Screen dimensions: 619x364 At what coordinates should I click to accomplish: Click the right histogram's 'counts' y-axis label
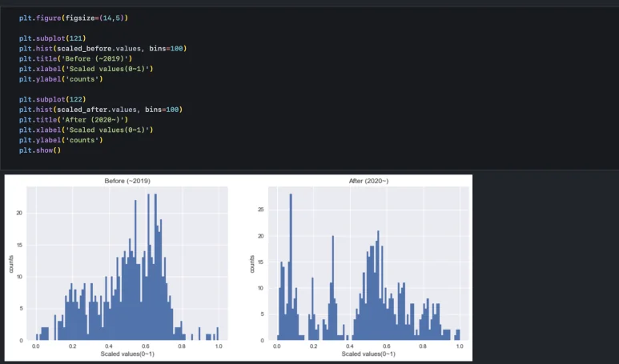tap(251, 265)
